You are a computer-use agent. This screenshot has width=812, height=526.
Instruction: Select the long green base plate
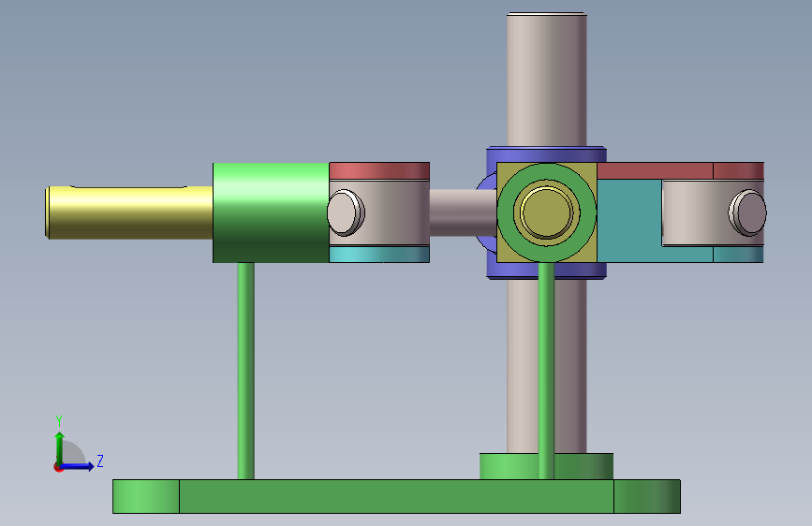pos(396,496)
